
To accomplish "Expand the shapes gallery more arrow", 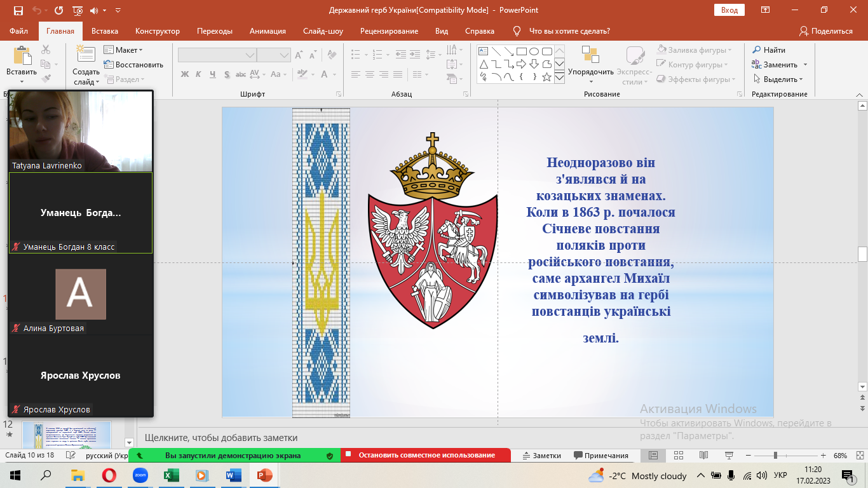I will pyautogui.click(x=559, y=78).
